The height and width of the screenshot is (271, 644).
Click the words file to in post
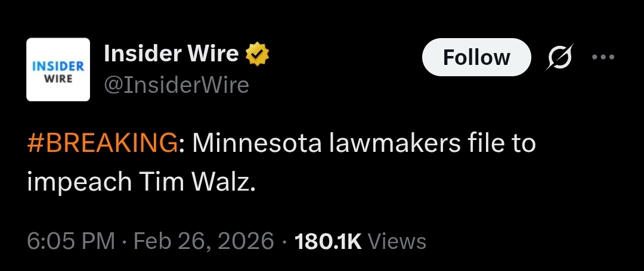502,144
